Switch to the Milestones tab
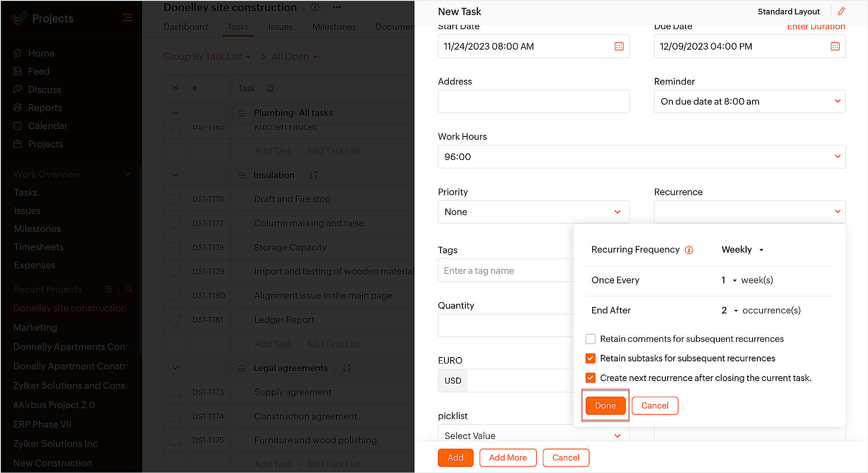This screenshot has width=868, height=473. click(334, 27)
